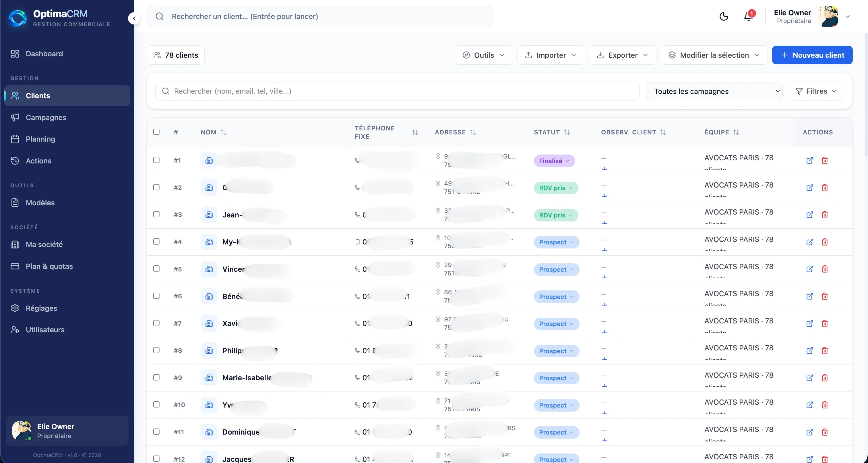Change Finalisé status of client #1
Viewport: 868px width, 463px height.
(554, 161)
